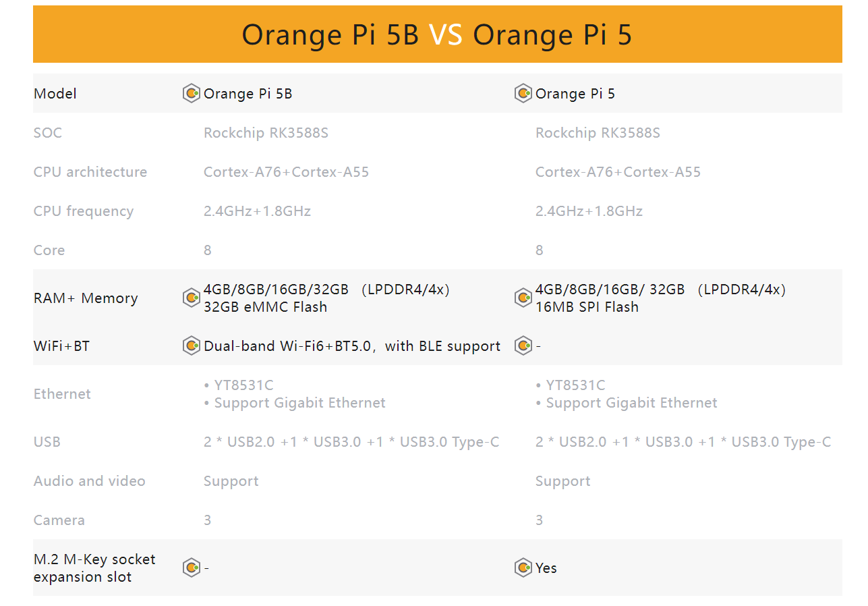Click the 'WiFi+BT' row label
Screen dimensions: 868x606
coord(61,346)
